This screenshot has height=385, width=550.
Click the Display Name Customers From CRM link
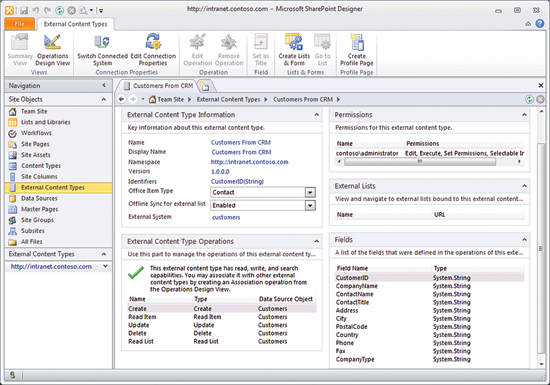(x=241, y=152)
